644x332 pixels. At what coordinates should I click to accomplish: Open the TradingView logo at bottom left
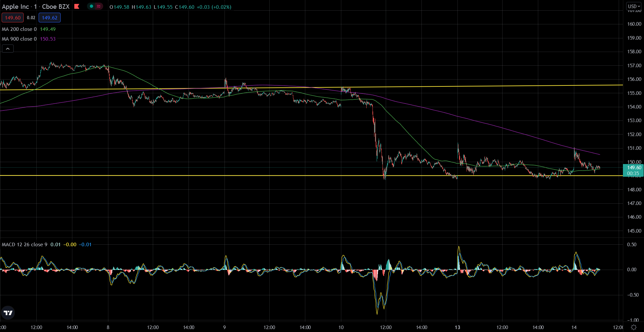click(8, 313)
